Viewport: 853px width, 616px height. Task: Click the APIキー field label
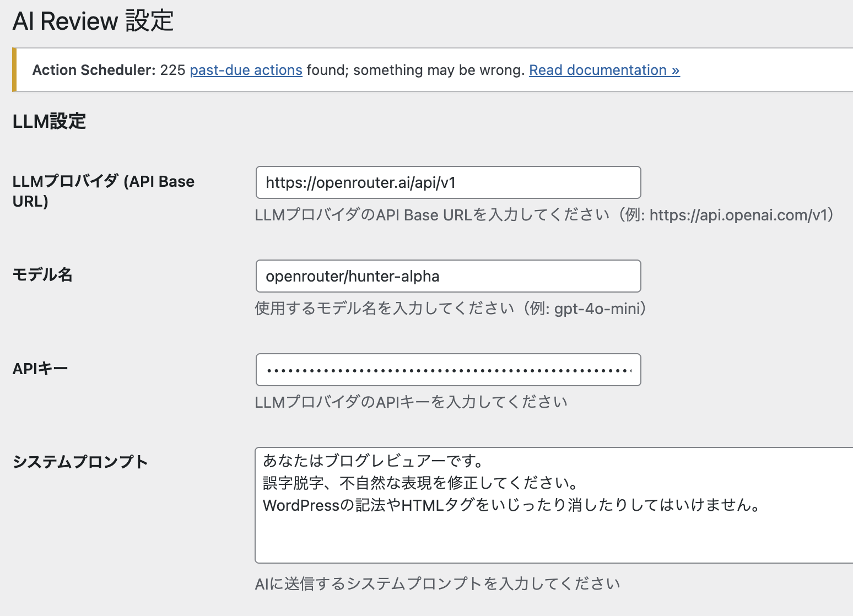[x=40, y=368]
